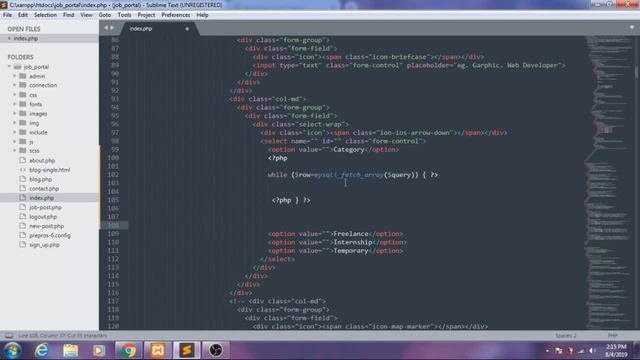
Task: Open the Selection menu
Action: tap(45, 15)
